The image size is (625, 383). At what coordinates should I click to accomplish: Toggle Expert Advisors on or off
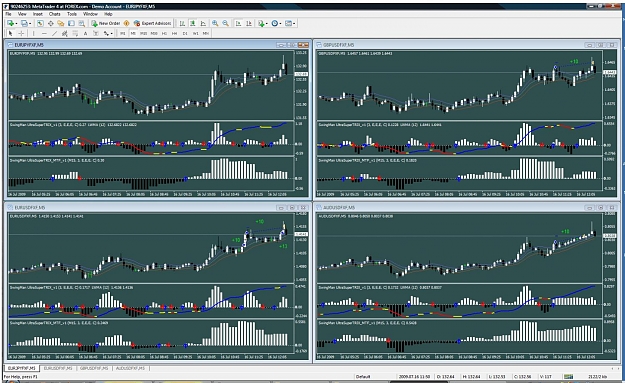[153, 24]
